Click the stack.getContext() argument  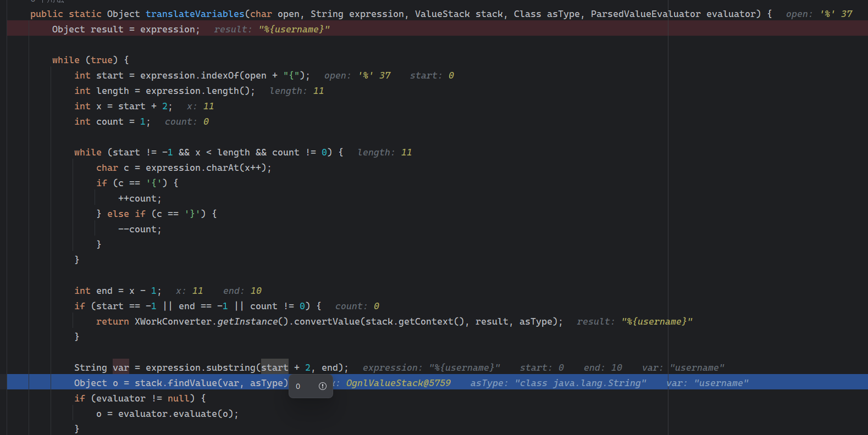pyautogui.click(x=415, y=321)
